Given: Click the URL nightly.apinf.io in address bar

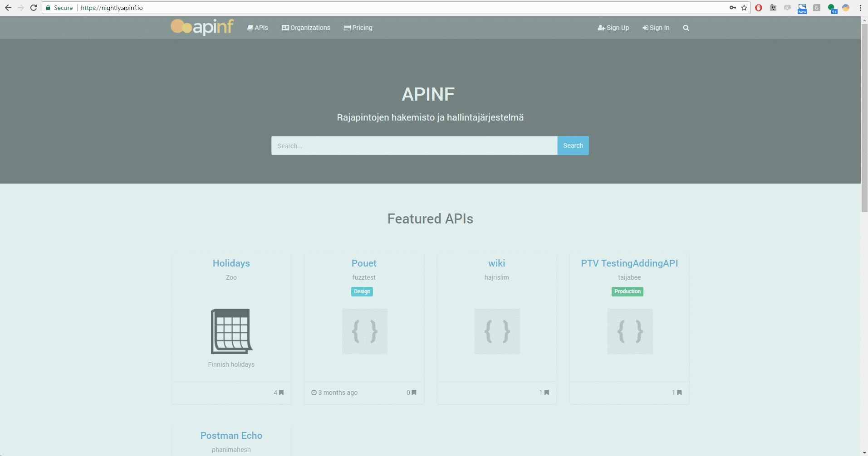Looking at the screenshot, I should (x=112, y=8).
